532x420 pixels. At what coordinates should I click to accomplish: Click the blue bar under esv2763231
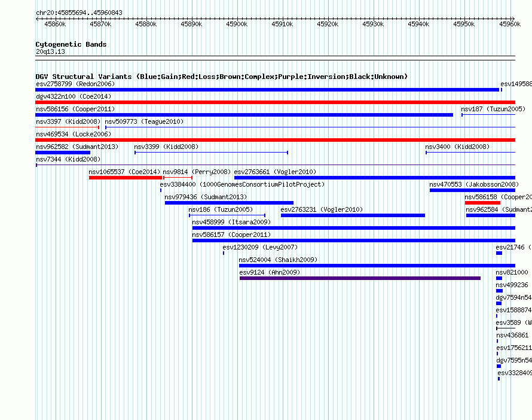pos(353,215)
